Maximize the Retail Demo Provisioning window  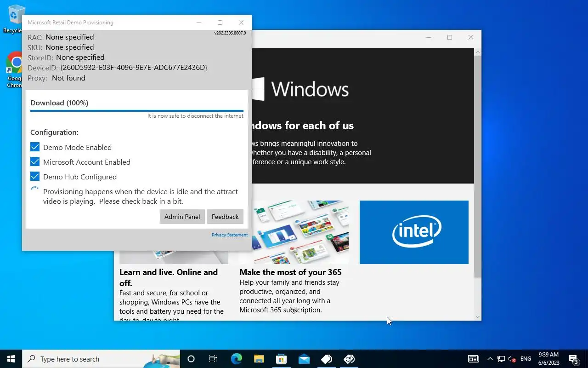(220, 23)
